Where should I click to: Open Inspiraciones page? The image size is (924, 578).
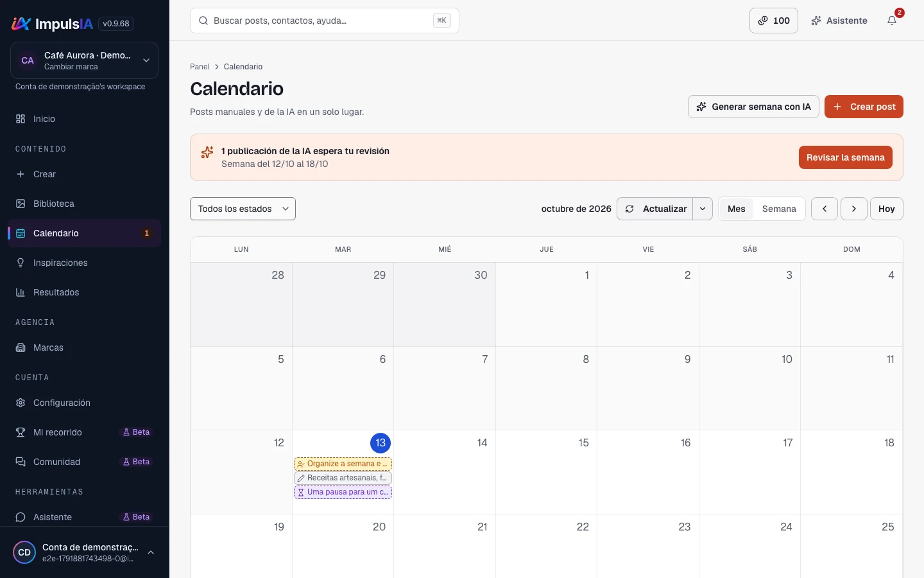click(84, 263)
